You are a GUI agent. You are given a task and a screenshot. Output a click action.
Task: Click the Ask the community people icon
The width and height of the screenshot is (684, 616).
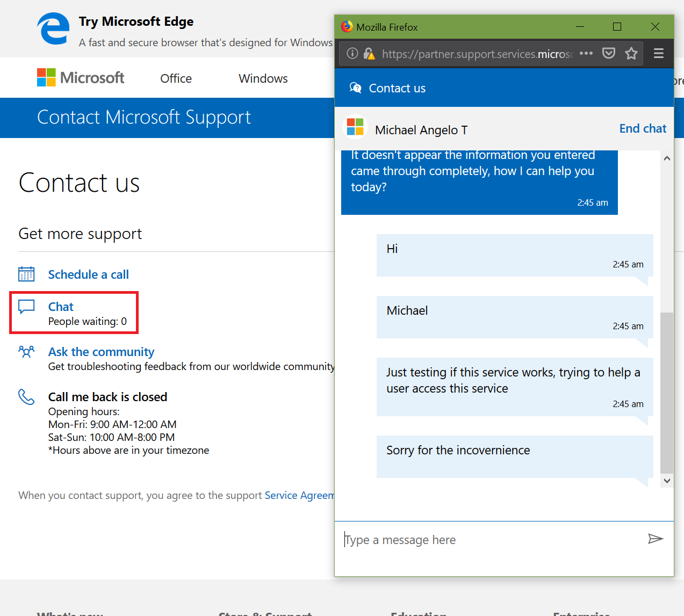point(26,352)
